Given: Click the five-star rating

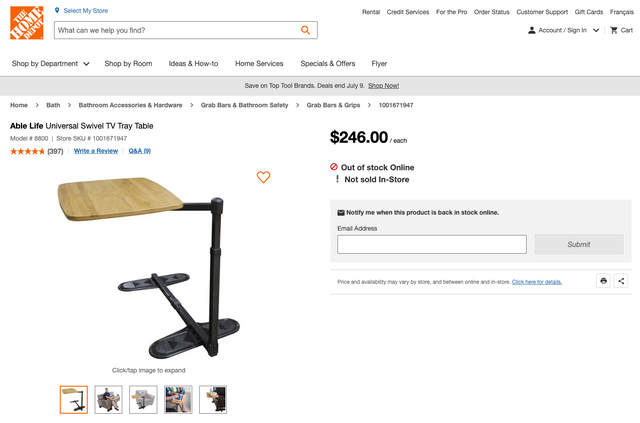Looking at the screenshot, I should click(x=27, y=151).
